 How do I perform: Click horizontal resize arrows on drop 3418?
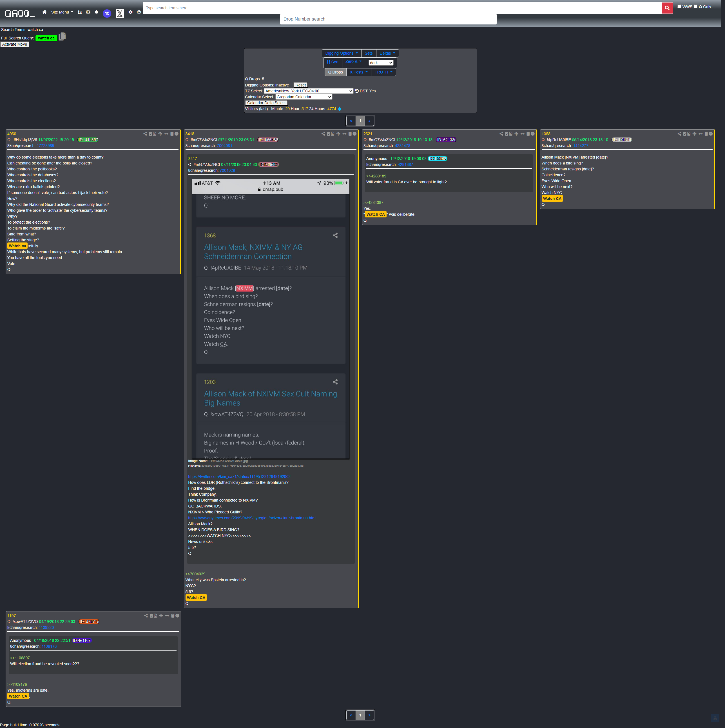[344, 134]
